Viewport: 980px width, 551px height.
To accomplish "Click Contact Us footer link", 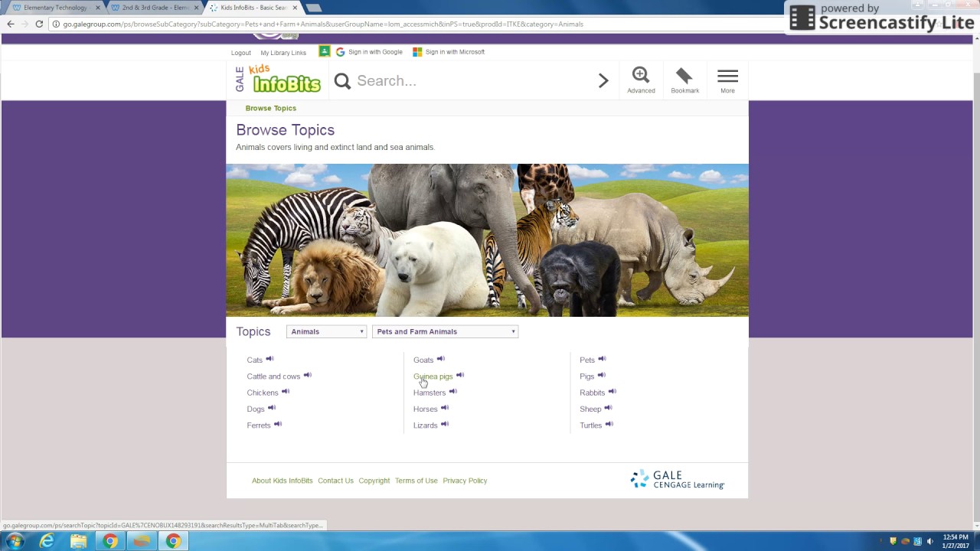I will pos(335,481).
